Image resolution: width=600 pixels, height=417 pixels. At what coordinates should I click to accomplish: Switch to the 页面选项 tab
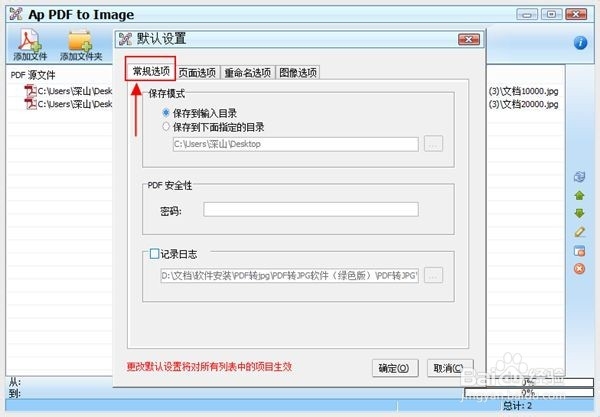[197, 72]
